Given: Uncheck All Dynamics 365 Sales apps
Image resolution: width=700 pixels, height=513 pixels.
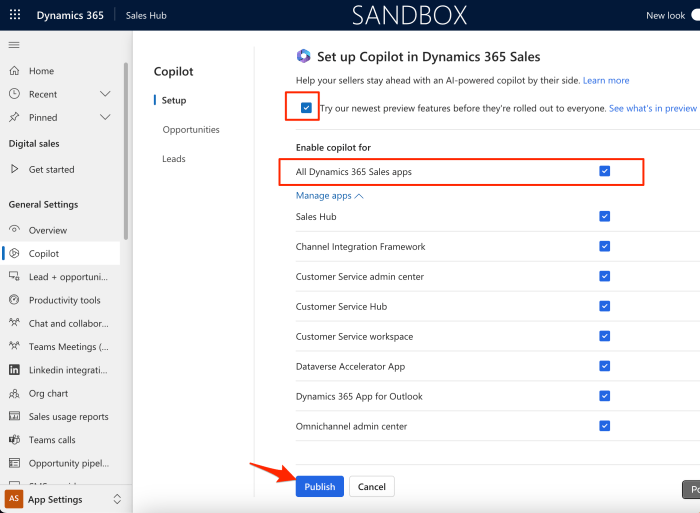Looking at the screenshot, I should tap(604, 171).
